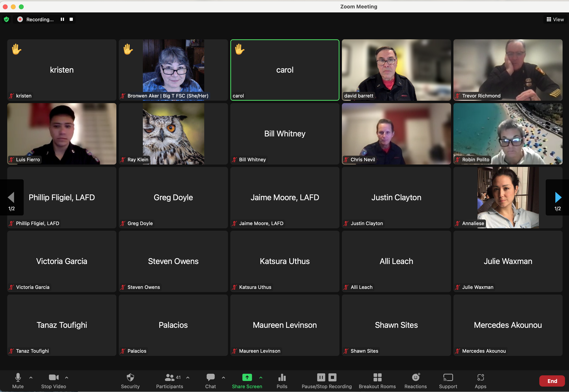Viewport: 569px width, 392px height.
Task: Click Chris Nevil's muted mic icon
Action: (346, 160)
